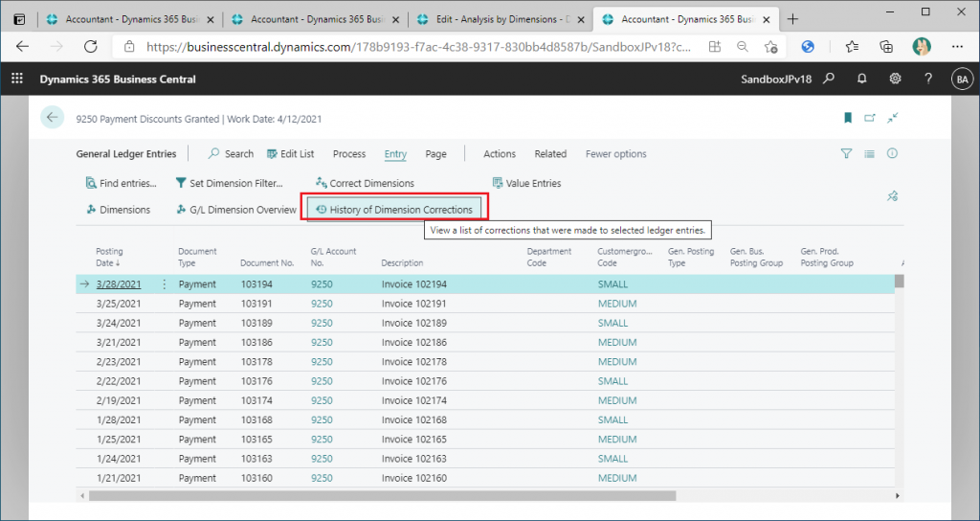Open the browser zoom control icon
Screen dimensions: 980x521
click(x=742, y=46)
